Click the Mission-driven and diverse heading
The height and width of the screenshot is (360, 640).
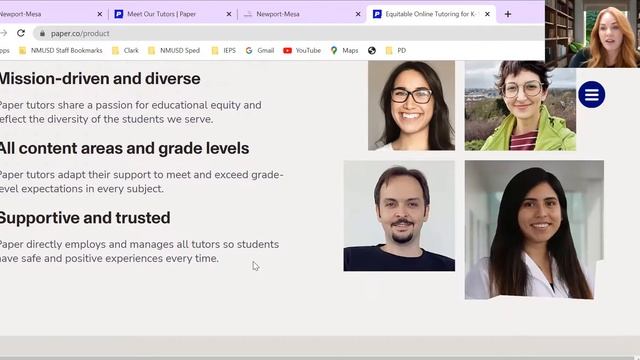(x=100, y=79)
